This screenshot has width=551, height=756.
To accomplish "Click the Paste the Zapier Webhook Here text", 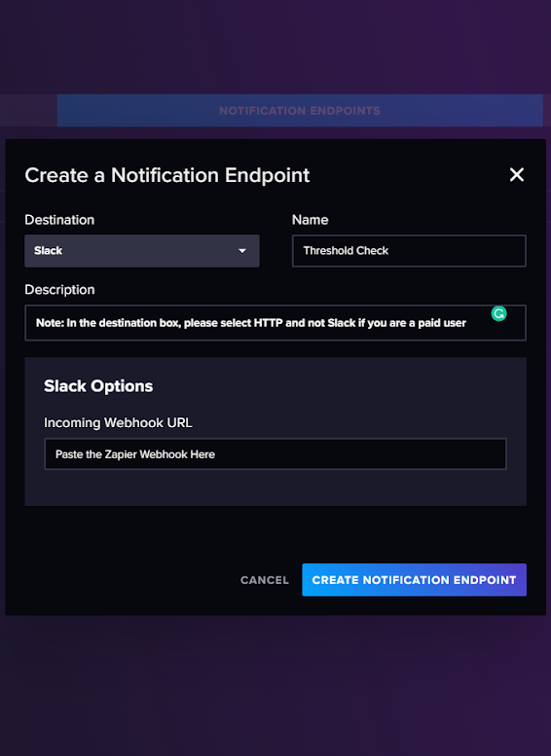I will [x=135, y=454].
